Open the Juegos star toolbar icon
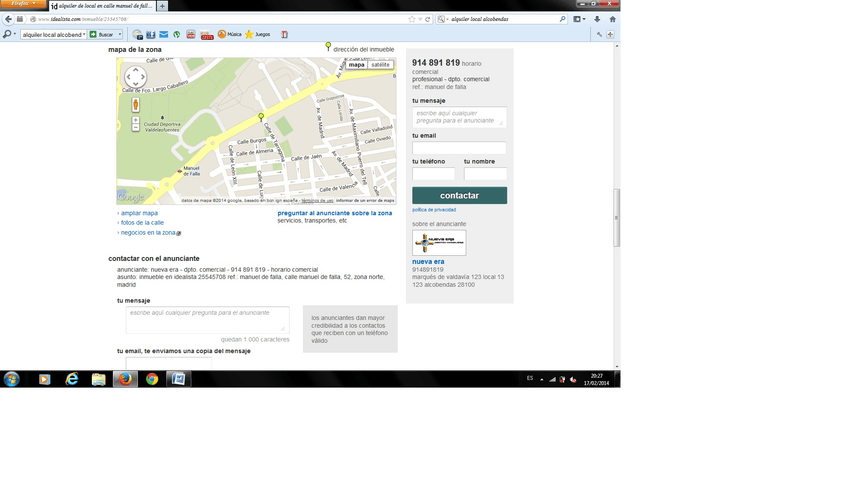This screenshot has height=477, width=848. click(x=256, y=34)
